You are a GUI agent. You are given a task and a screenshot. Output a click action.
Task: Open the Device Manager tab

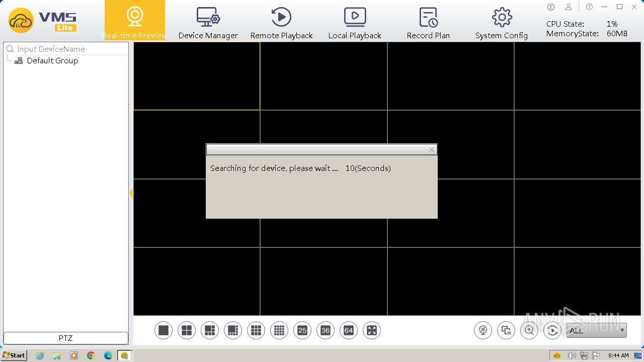tap(208, 23)
